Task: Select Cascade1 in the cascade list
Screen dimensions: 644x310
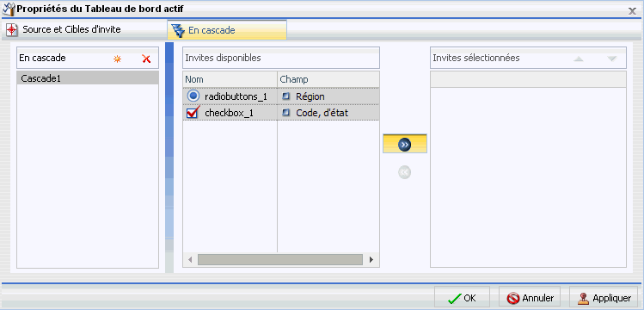Action: tap(88, 78)
